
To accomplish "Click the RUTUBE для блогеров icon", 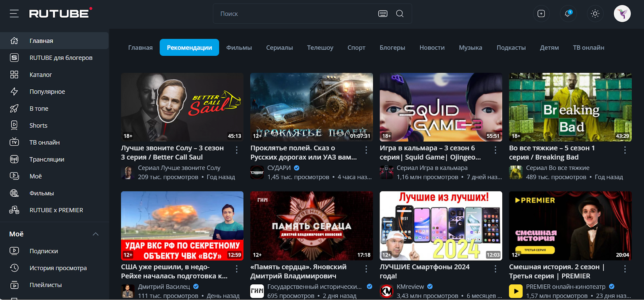I will pyautogui.click(x=14, y=58).
